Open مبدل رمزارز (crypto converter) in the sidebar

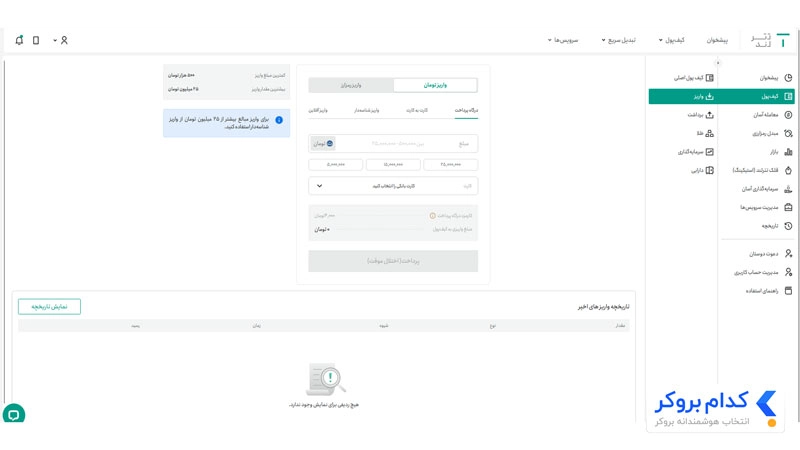point(770,133)
